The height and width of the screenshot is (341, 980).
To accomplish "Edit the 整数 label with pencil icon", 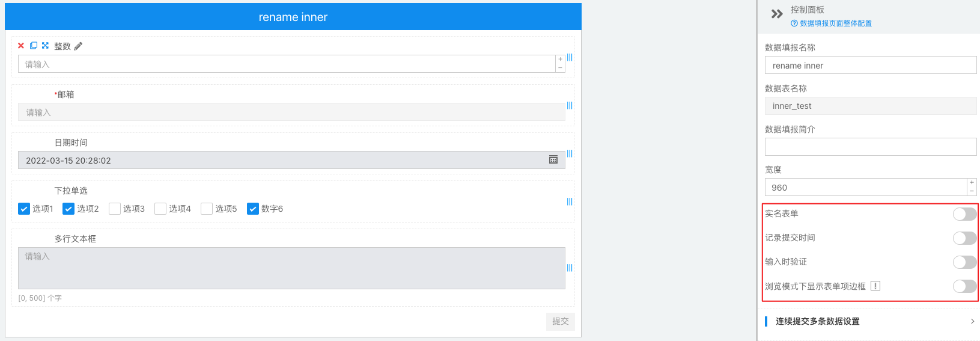I will [x=78, y=46].
